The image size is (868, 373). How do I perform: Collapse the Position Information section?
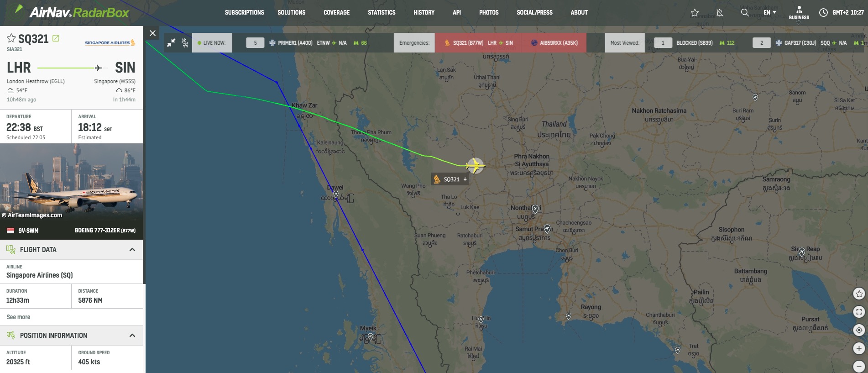click(x=132, y=336)
